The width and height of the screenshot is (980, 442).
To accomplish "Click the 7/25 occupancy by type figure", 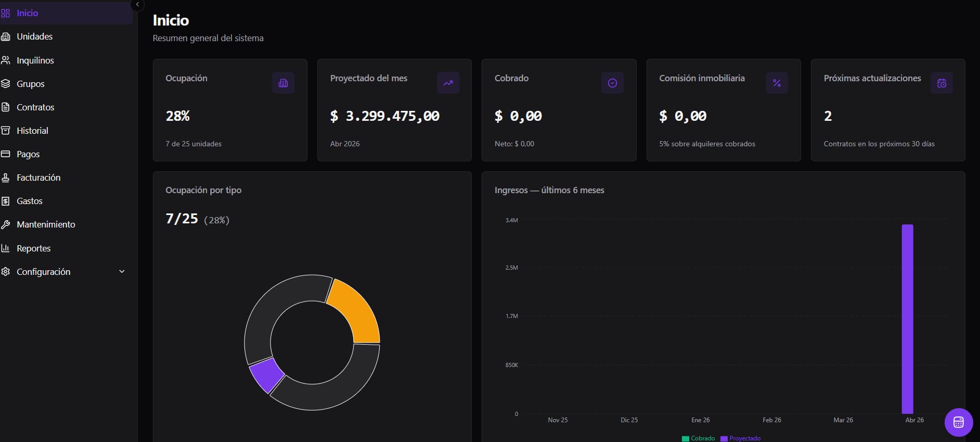I will pos(182,219).
